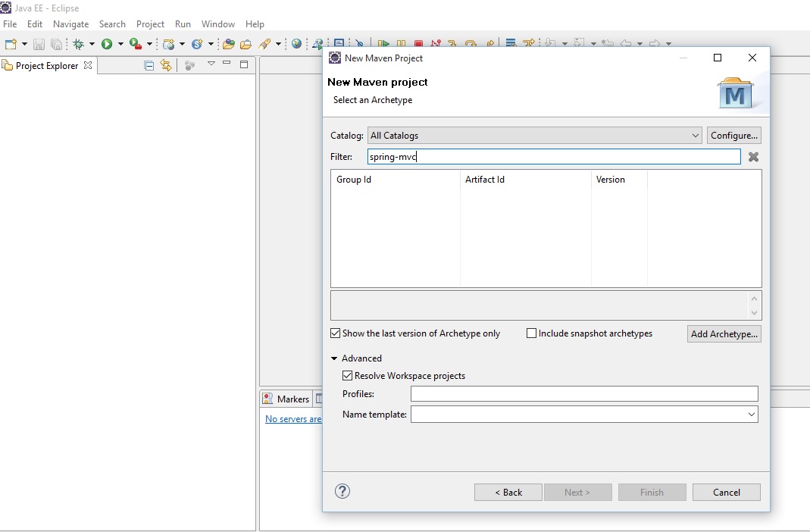Open the Web Browser globe icon

(296, 44)
